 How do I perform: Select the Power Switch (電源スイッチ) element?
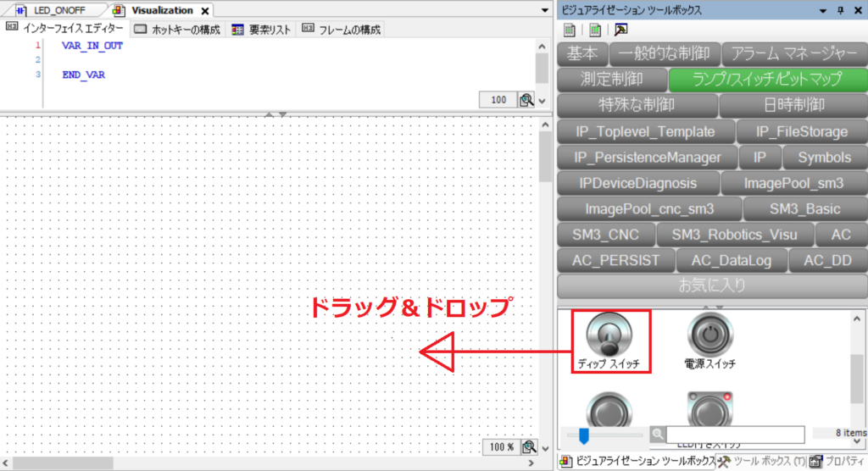[x=709, y=341]
